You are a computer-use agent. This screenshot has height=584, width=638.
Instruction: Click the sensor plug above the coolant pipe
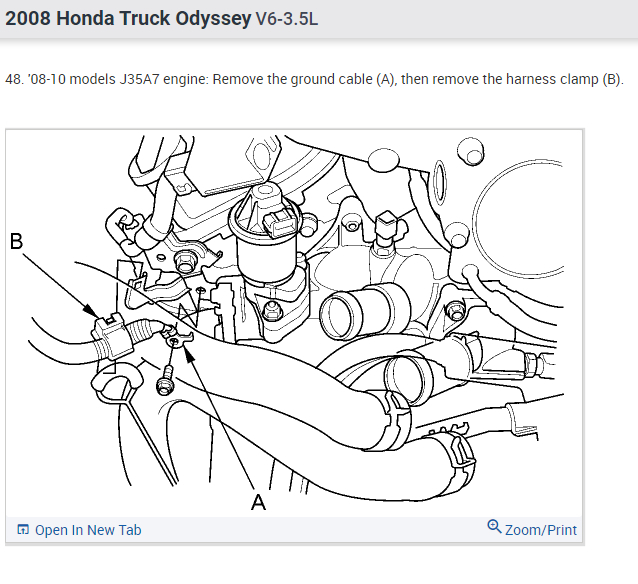tap(387, 229)
